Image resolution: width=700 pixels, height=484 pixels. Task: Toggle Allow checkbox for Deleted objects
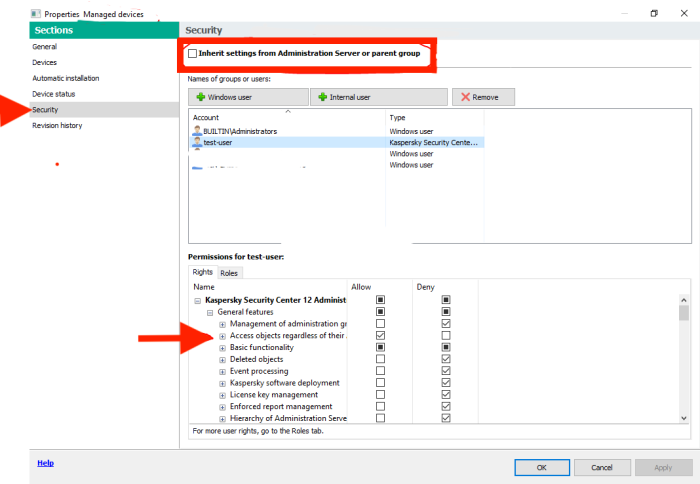tap(380, 359)
